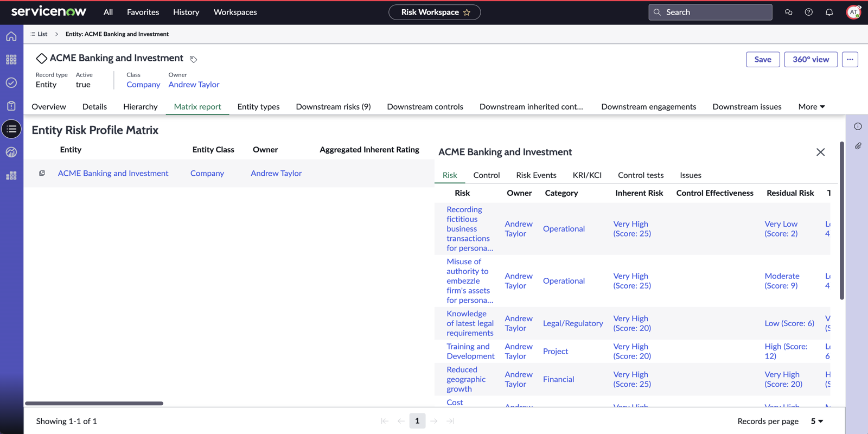
Task: Open the AT user avatar menu
Action: point(853,12)
